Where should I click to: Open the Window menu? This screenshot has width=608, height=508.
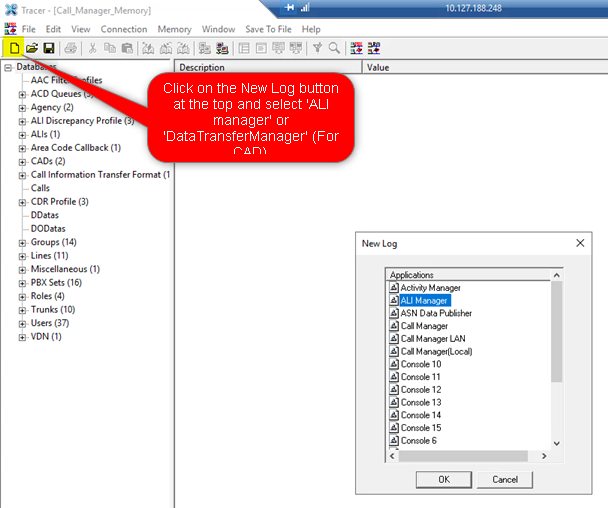click(x=218, y=29)
